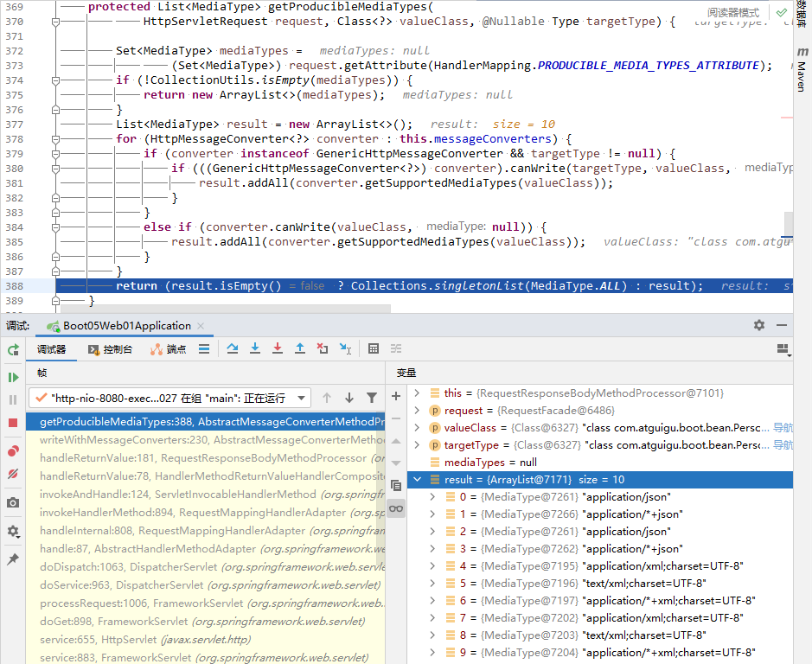Expand the request variable node
The width and height of the screenshot is (812, 664).
pos(417,410)
